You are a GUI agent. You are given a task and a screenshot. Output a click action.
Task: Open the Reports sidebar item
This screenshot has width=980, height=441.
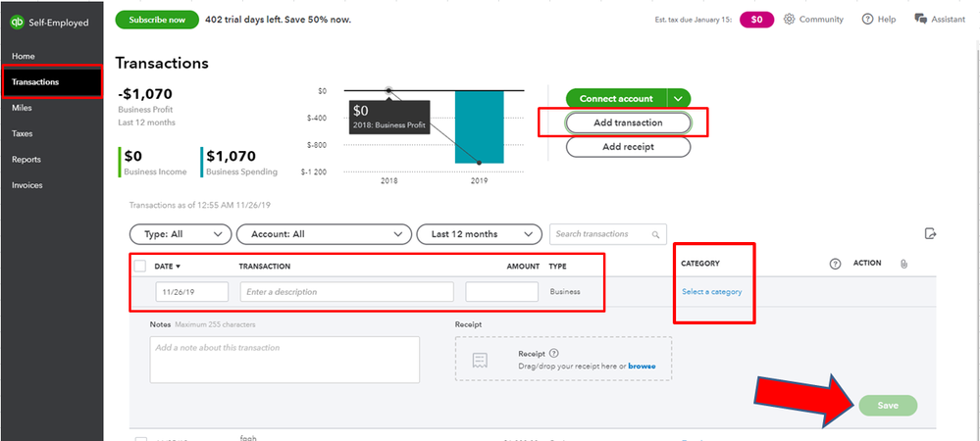tap(26, 159)
